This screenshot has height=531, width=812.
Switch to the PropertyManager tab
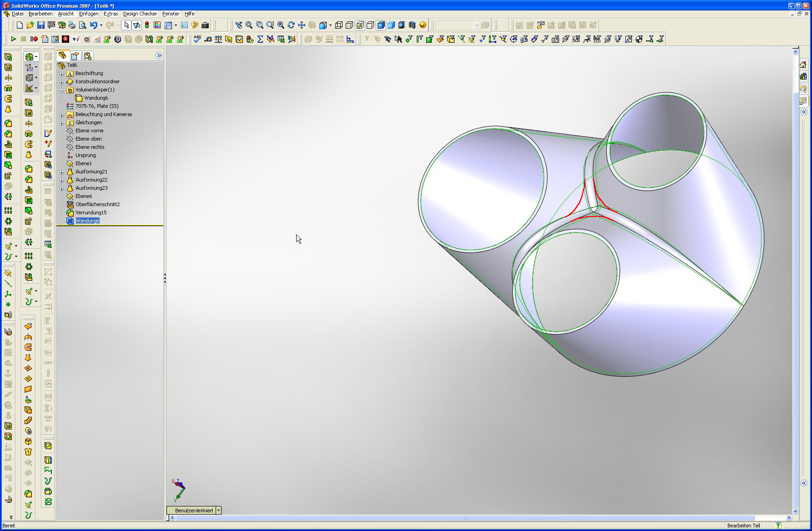pyautogui.click(x=75, y=56)
